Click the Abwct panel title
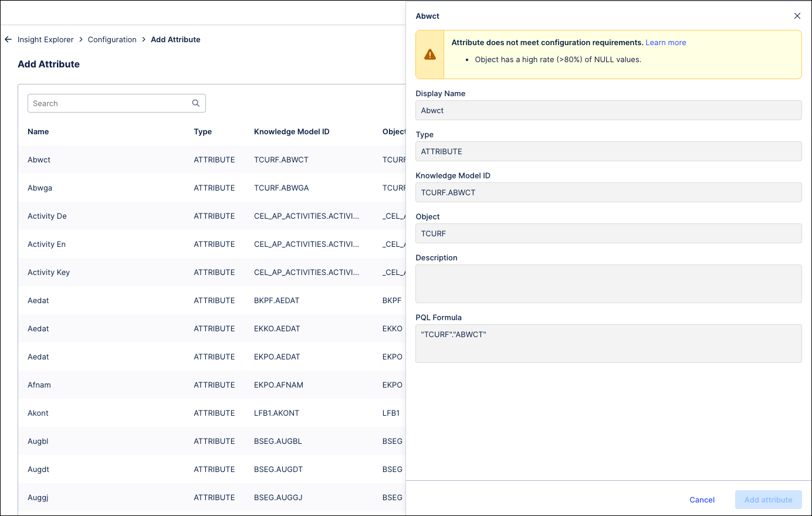Viewport: 812px width, 516px height. 428,16
